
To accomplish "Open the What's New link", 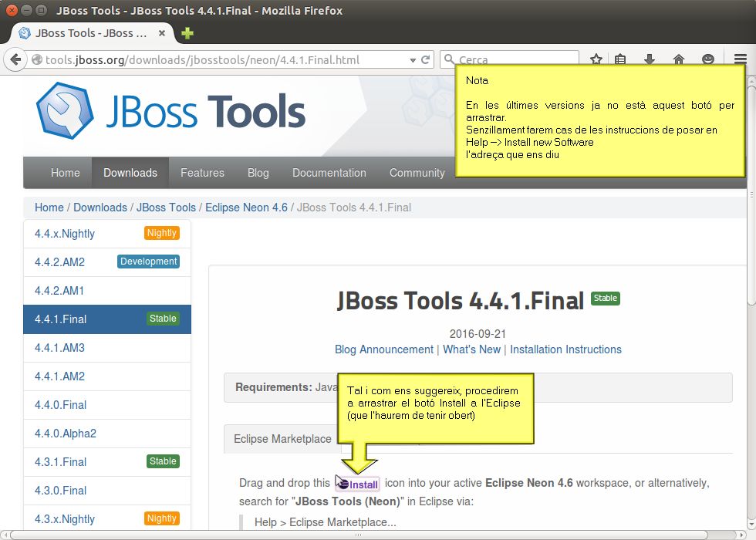I will 471,349.
